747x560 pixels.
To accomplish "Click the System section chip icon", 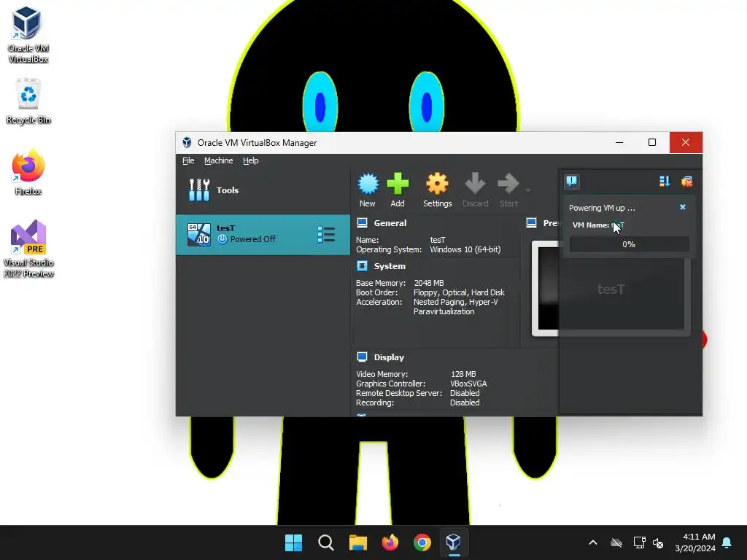I will 362,265.
